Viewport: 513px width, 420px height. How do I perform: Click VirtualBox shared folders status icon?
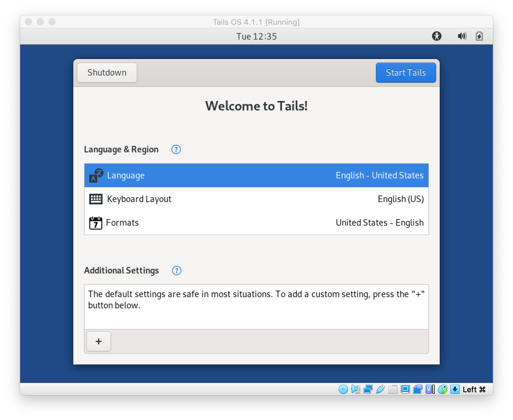(393, 389)
